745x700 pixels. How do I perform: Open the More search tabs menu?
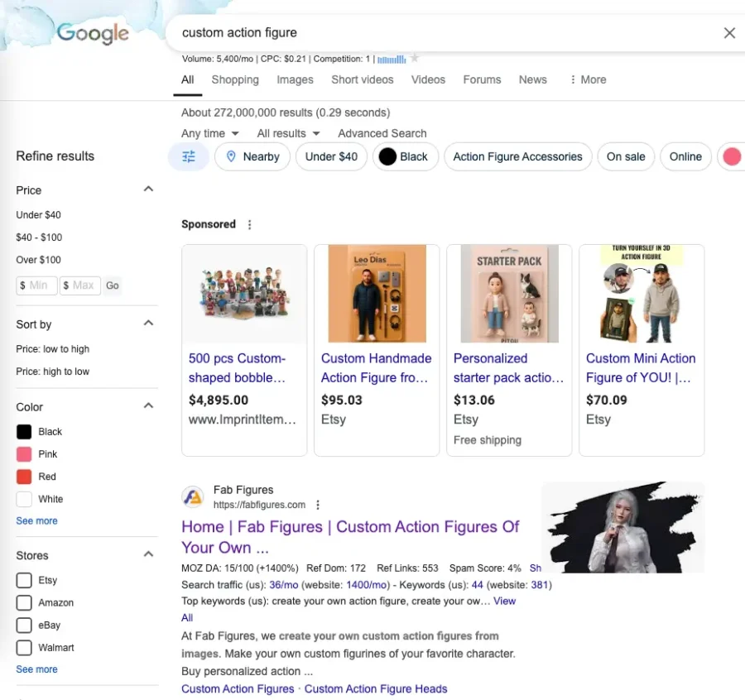pyautogui.click(x=588, y=79)
